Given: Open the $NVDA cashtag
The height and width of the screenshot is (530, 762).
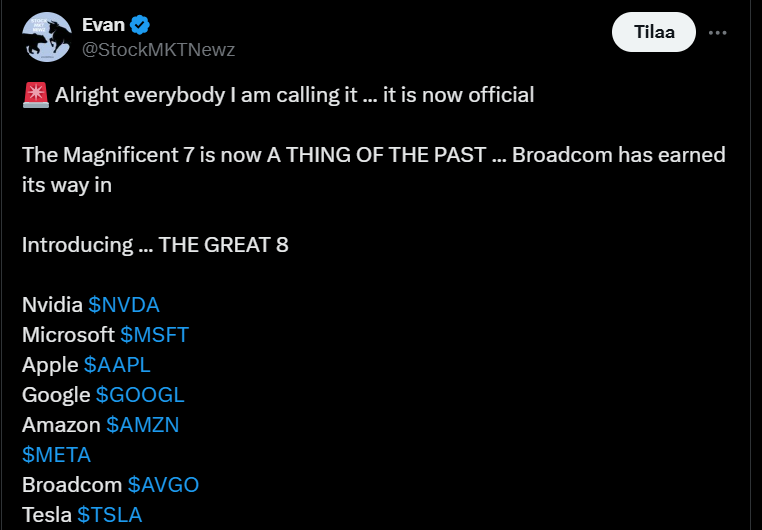Looking at the screenshot, I should (x=124, y=305).
